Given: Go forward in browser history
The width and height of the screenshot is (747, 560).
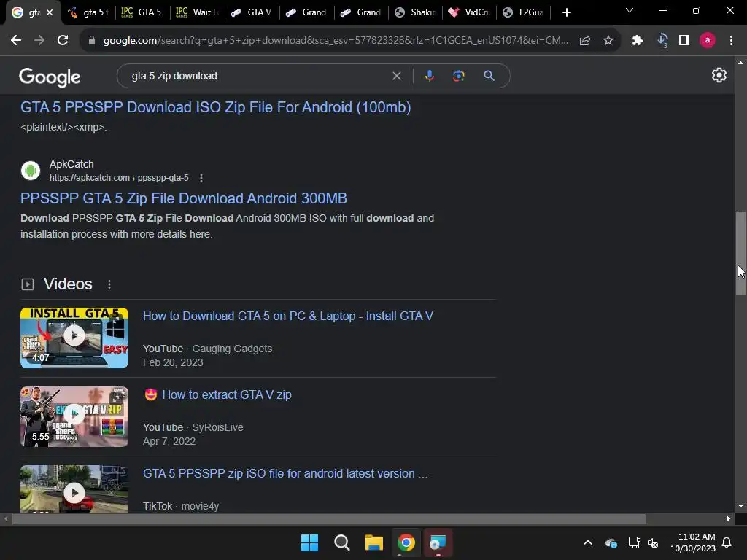Looking at the screenshot, I should [39, 41].
